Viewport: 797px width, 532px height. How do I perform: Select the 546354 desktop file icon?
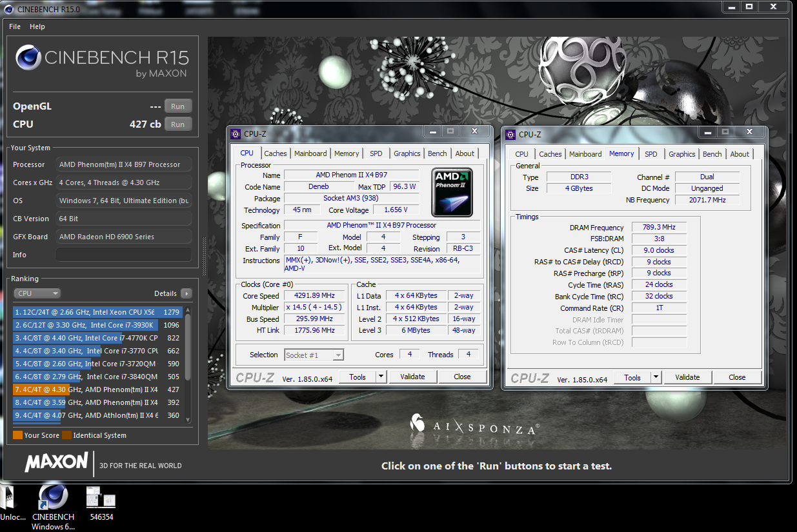click(x=101, y=504)
